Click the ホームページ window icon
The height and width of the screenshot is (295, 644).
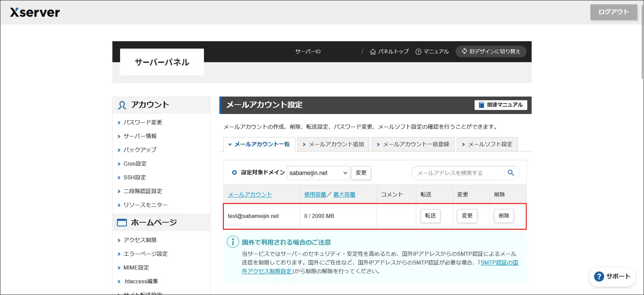click(122, 223)
